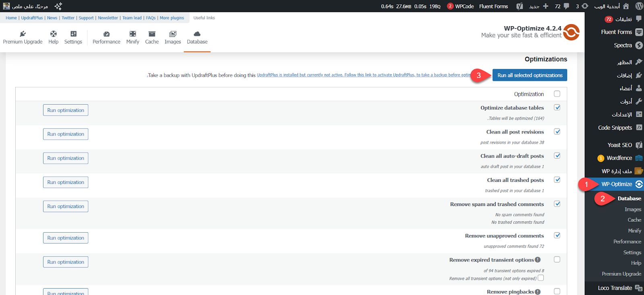644x295 pixels.
Task: Open the Settings tab icon
Action: (x=73, y=34)
